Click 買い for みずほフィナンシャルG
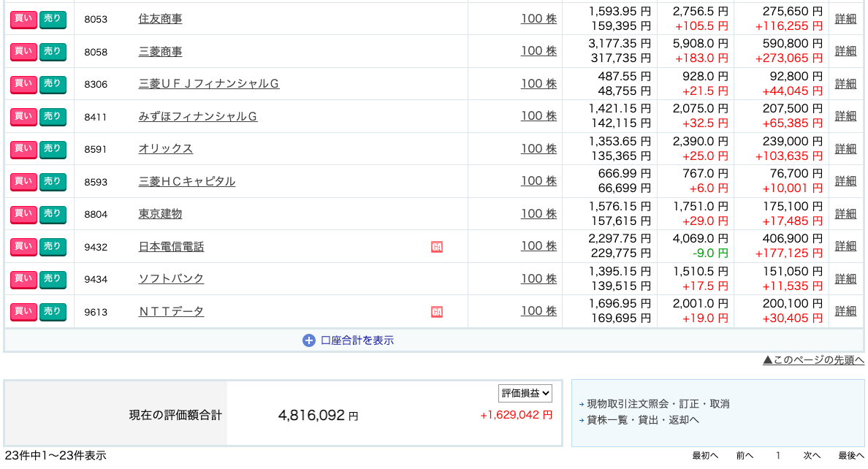Image resolution: width=868 pixels, height=469 pixels. (x=23, y=116)
